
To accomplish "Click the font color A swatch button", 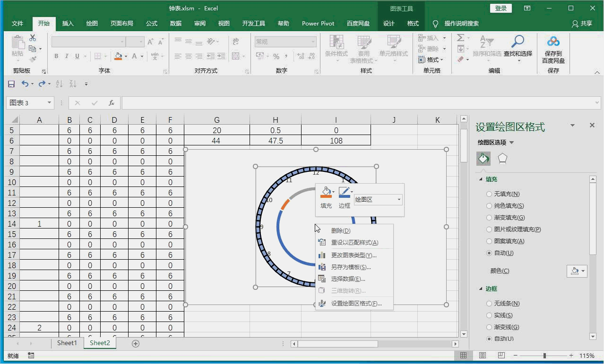I will tap(135, 56).
